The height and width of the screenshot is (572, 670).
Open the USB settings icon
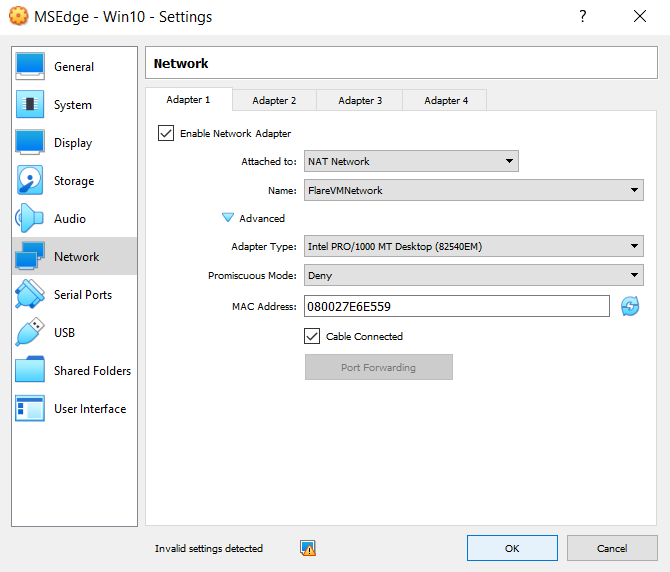30,332
